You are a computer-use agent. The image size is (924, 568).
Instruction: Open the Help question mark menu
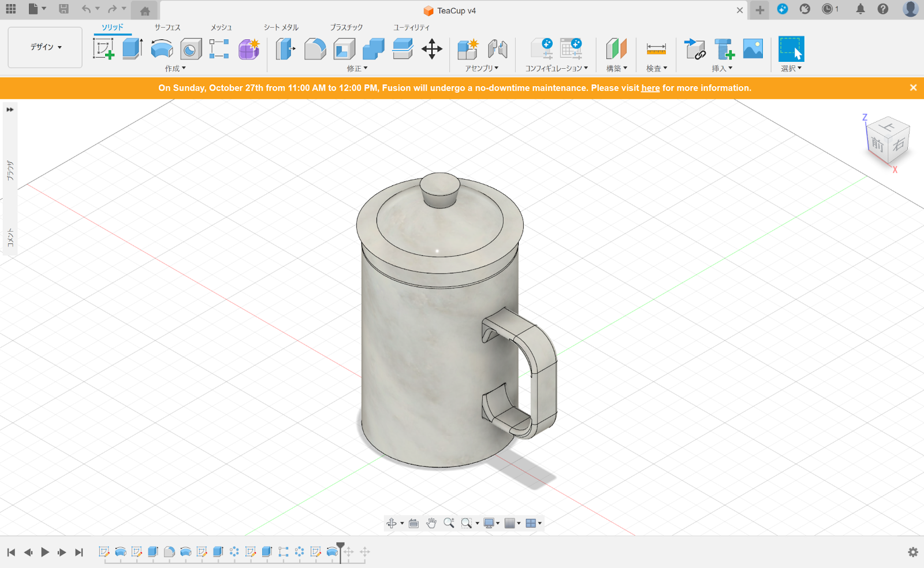click(x=883, y=9)
